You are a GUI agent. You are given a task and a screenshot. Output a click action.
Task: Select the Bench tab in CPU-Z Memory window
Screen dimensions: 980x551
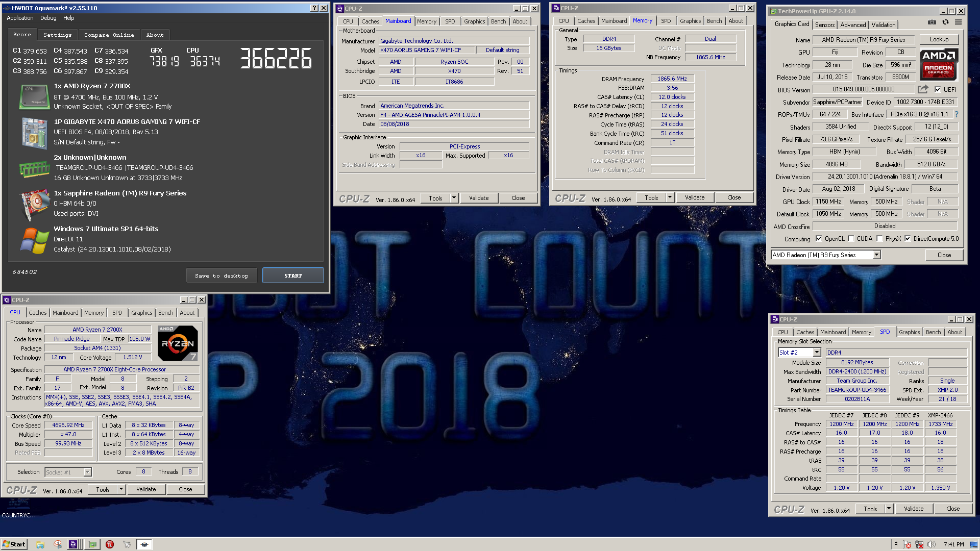tap(714, 21)
